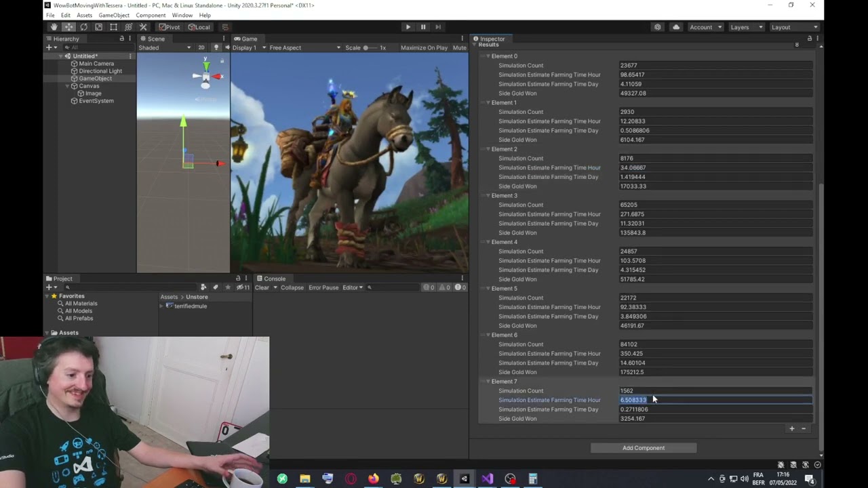Screen dimensions: 868x488
Task: Collapse Canvas in Hierarchy
Action: 68,86
